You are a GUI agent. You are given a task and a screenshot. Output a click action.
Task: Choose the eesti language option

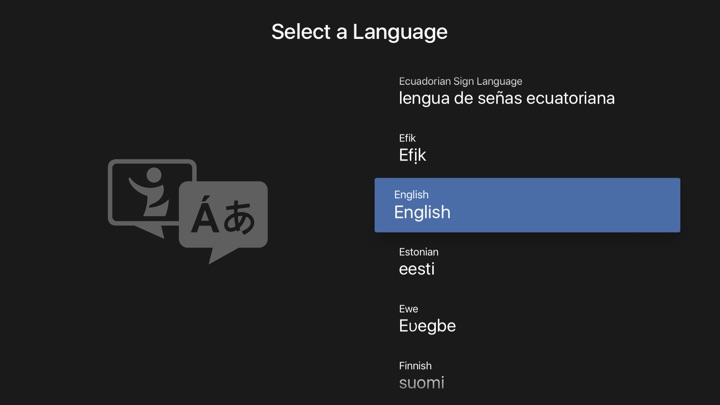click(416, 269)
